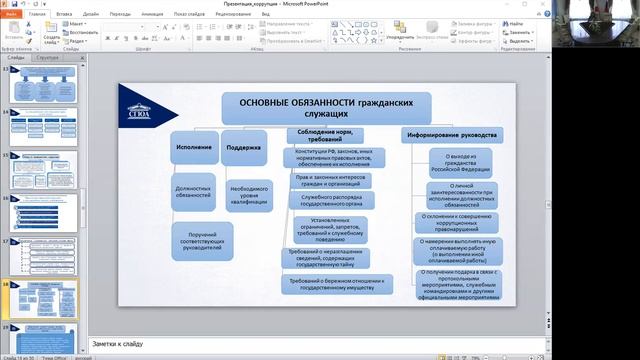Viewport: 640px width, 360px height.
Task: Justify text in paragraph group
Action: point(227,38)
